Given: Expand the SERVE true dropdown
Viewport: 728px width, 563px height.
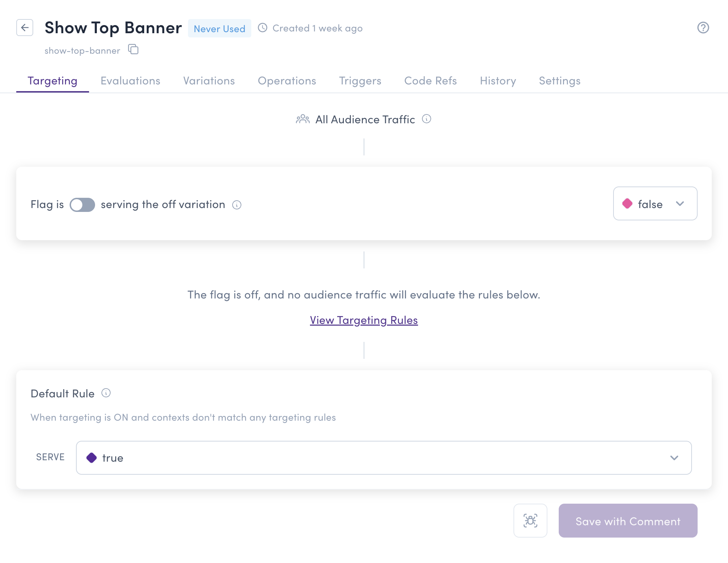Looking at the screenshot, I should click(383, 458).
